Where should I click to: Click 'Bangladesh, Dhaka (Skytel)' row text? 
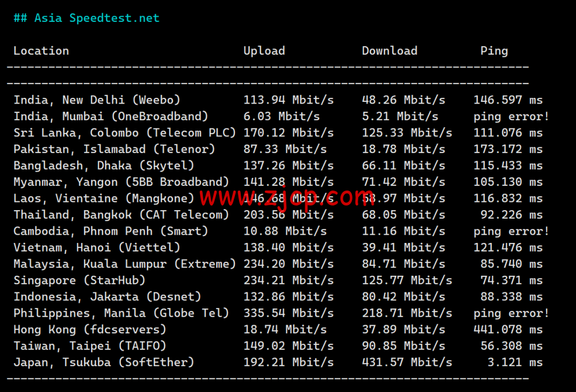(x=104, y=166)
